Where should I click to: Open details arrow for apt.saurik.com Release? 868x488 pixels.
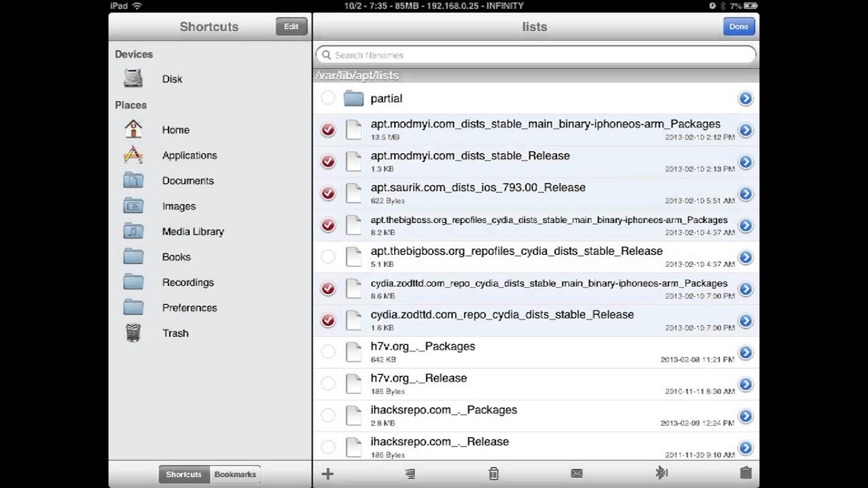(745, 194)
